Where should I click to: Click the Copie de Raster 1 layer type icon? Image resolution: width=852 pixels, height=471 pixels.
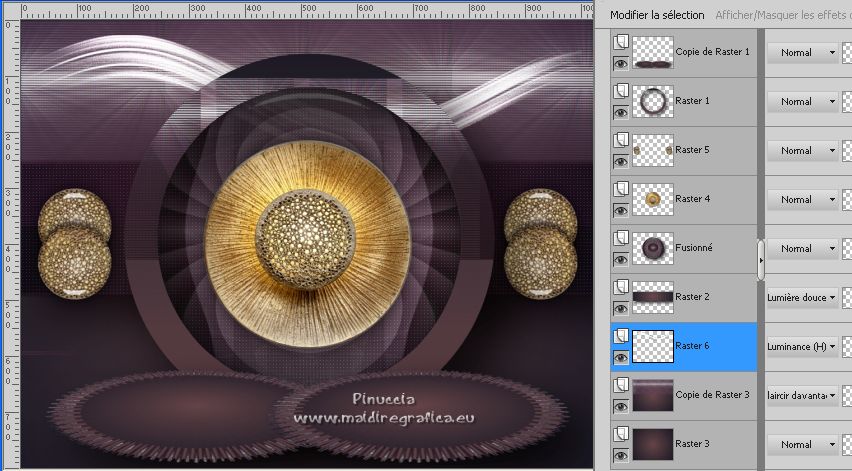click(620, 42)
